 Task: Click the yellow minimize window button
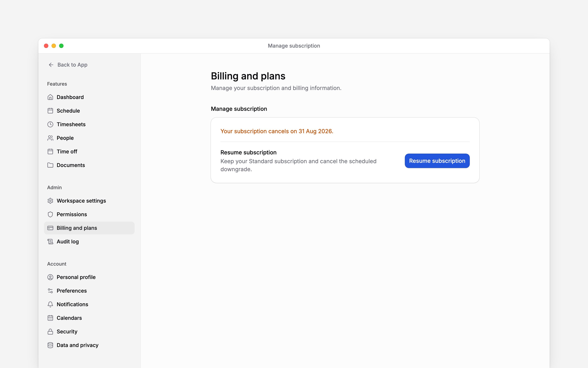54,46
